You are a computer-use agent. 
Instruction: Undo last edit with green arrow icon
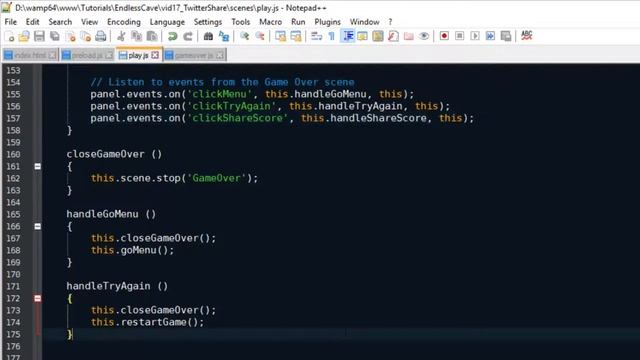[172, 36]
